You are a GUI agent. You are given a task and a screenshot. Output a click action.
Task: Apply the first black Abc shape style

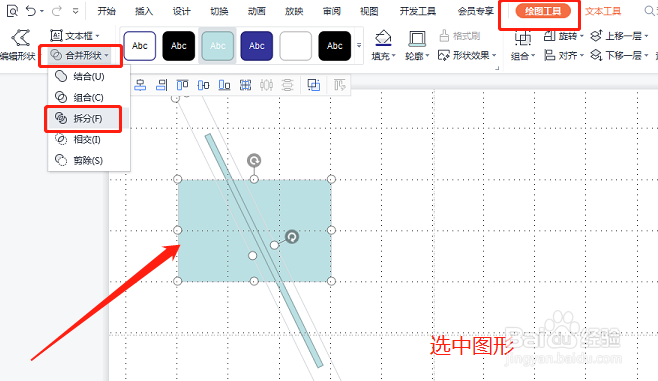pos(179,46)
